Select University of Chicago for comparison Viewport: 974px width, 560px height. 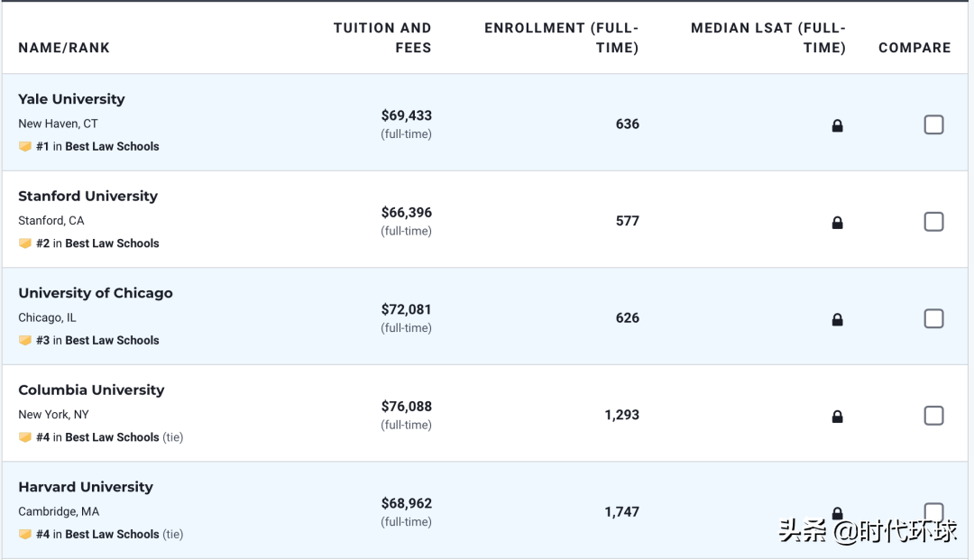(933, 318)
